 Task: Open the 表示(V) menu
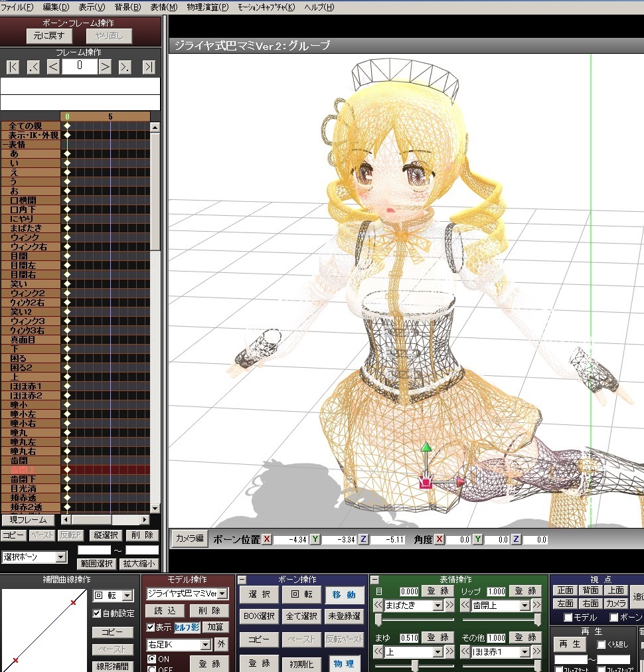[x=92, y=7]
